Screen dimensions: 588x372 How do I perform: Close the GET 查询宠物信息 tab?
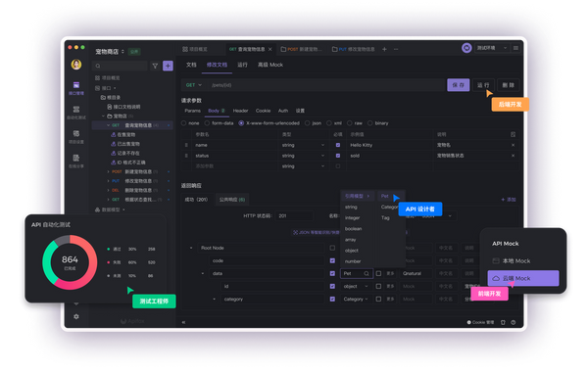click(270, 49)
